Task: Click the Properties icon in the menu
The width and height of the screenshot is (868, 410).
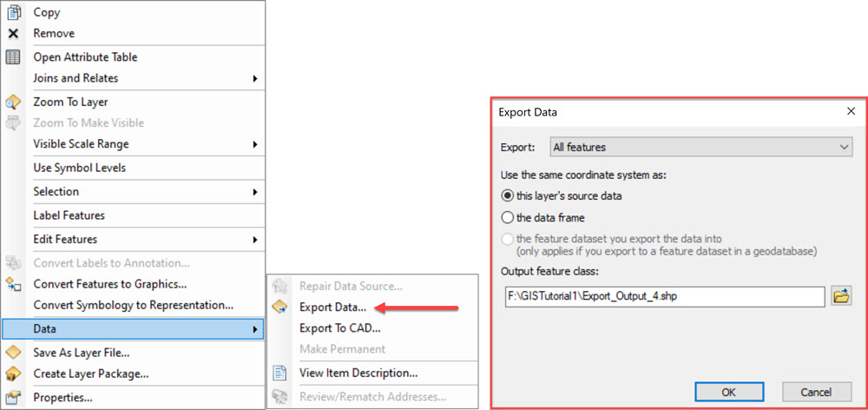Action: [13, 397]
